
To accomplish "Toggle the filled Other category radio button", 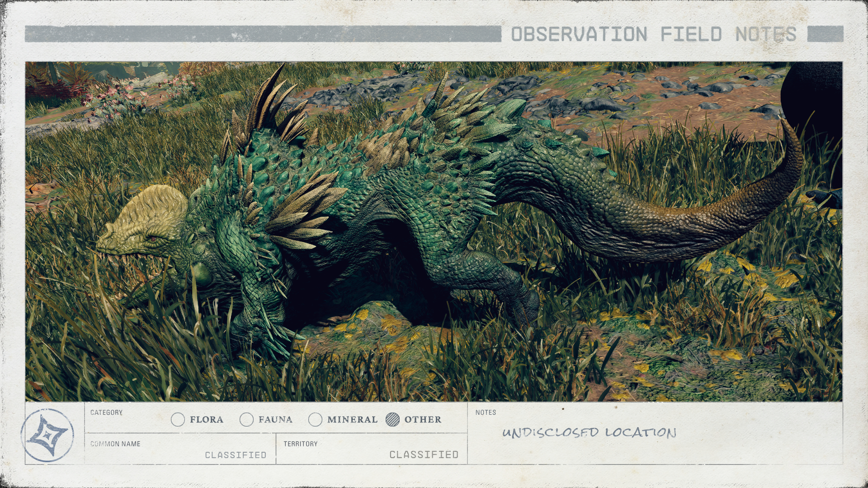I will pos(393,420).
